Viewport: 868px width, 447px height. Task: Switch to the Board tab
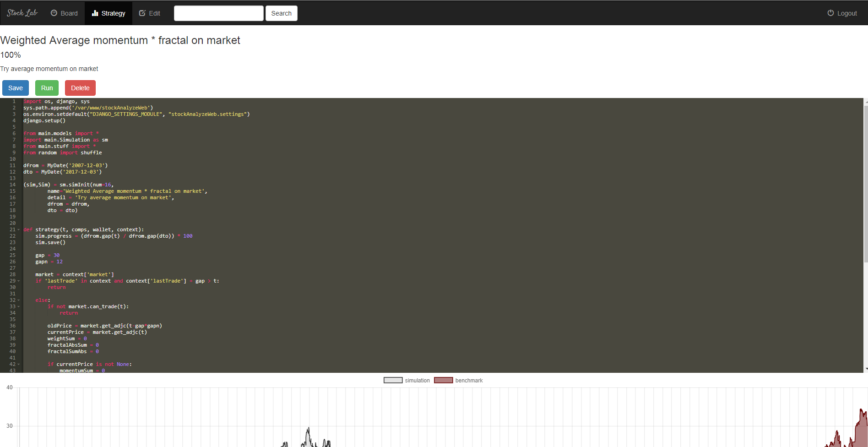click(x=64, y=13)
